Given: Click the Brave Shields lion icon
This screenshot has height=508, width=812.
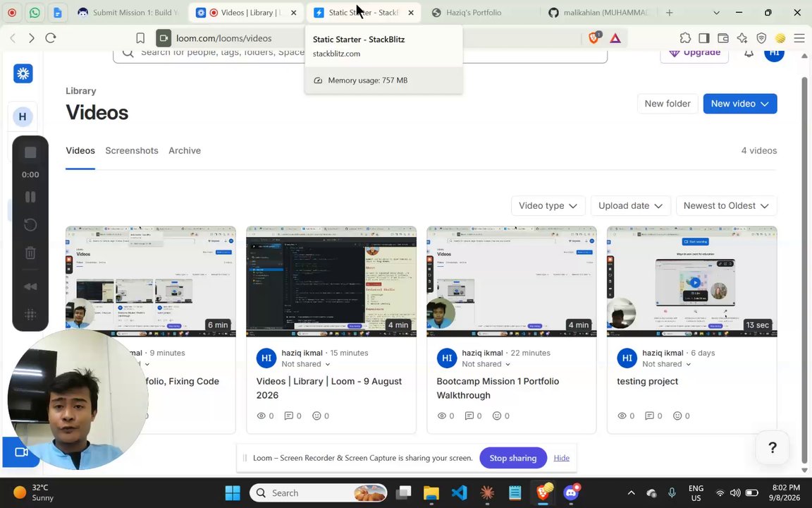Looking at the screenshot, I should 594,38.
